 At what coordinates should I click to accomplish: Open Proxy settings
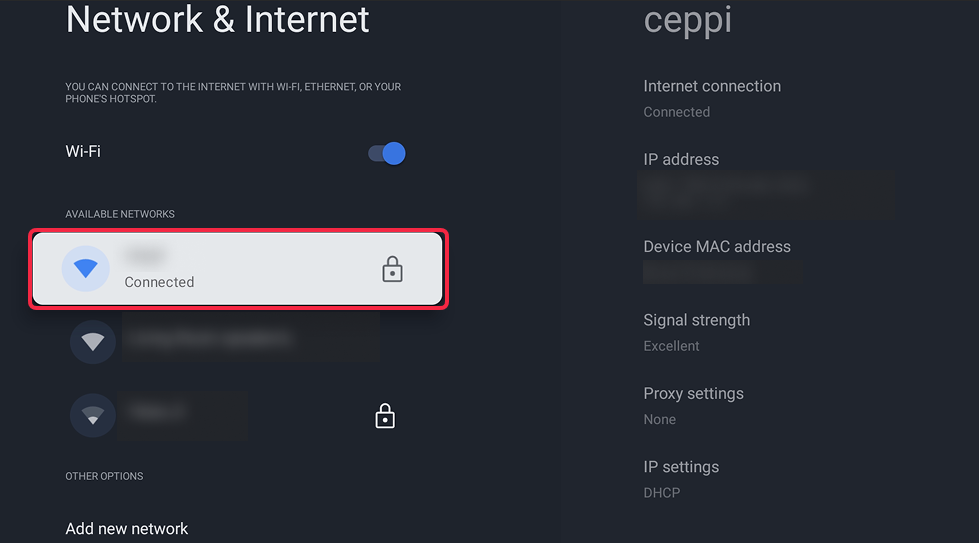tap(693, 405)
